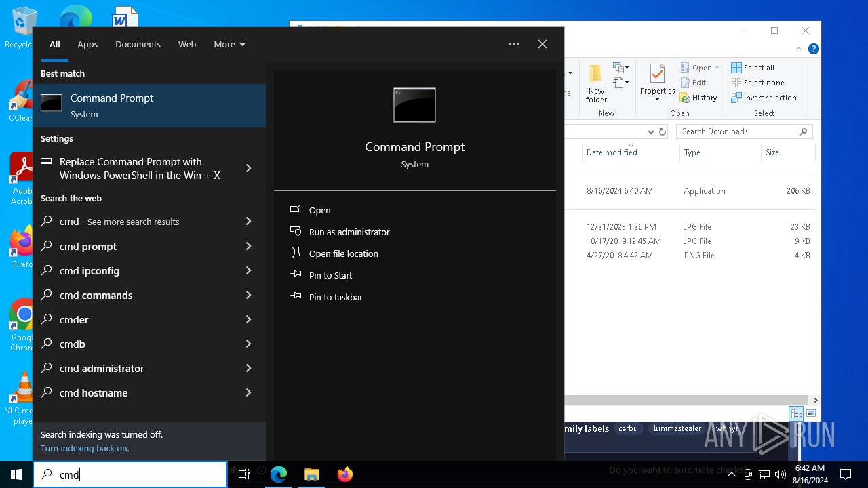Click the taskbar search box containing cmd
Viewport: 868px width, 488px height.
[130, 474]
